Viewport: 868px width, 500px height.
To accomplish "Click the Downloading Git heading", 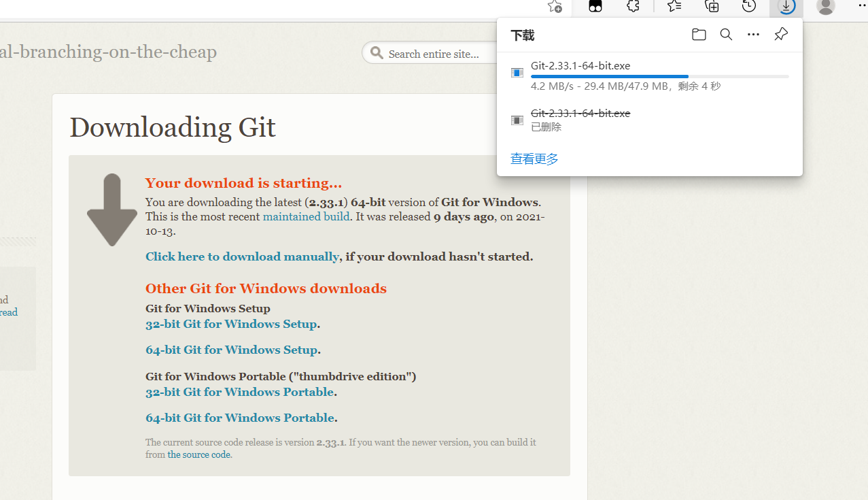I will click(173, 127).
